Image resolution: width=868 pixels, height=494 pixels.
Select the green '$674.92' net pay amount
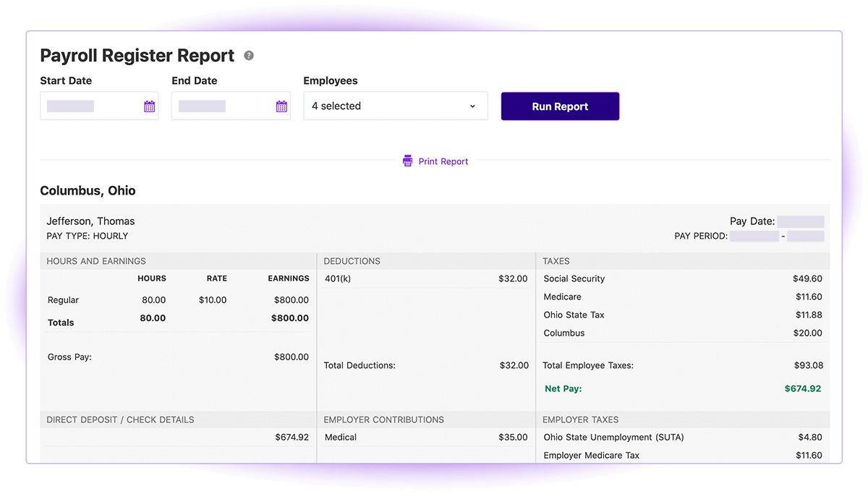pyautogui.click(x=803, y=388)
